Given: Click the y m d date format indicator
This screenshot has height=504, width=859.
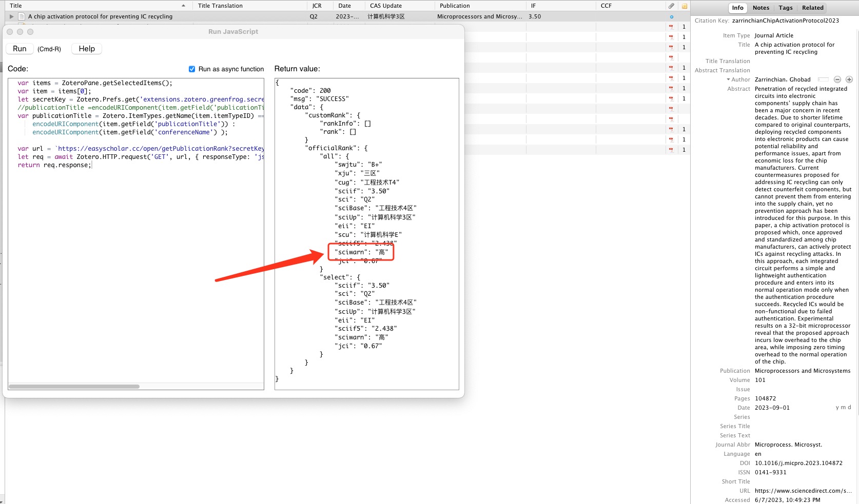Looking at the screenshot, I should [x=843, y=407].
